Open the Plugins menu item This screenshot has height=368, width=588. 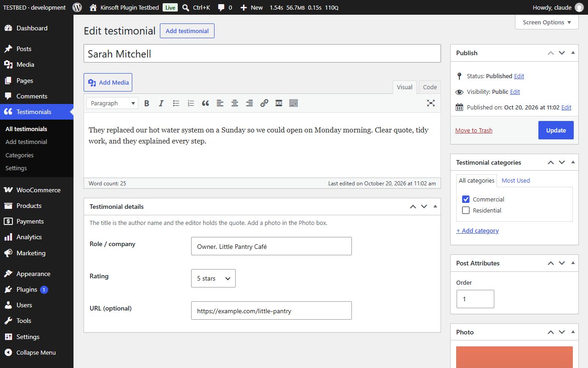[x=37, y=289]
